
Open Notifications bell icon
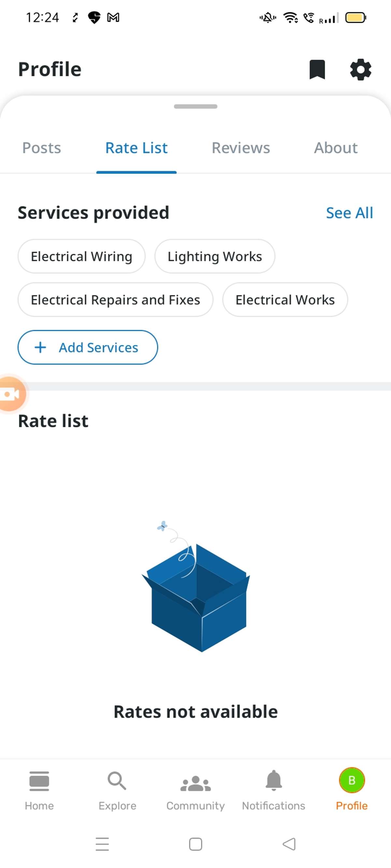point(274,781)
